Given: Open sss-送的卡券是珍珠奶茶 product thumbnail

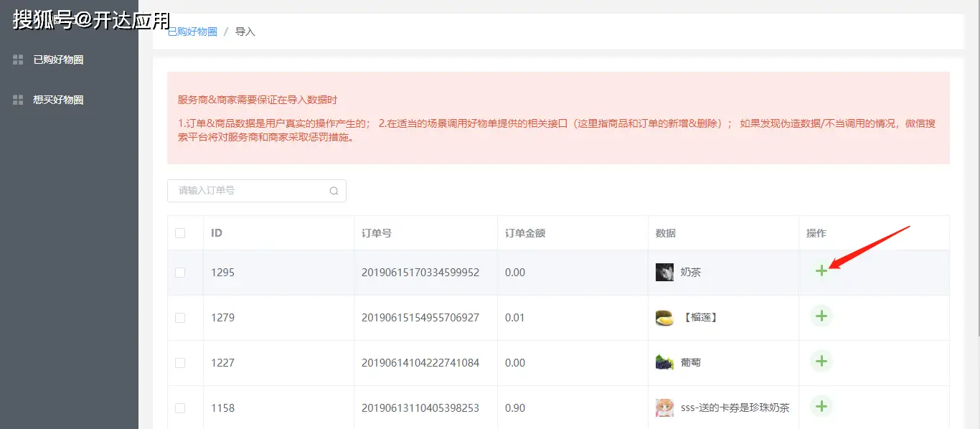Looking at the screenshot, I should pos(664,407).
